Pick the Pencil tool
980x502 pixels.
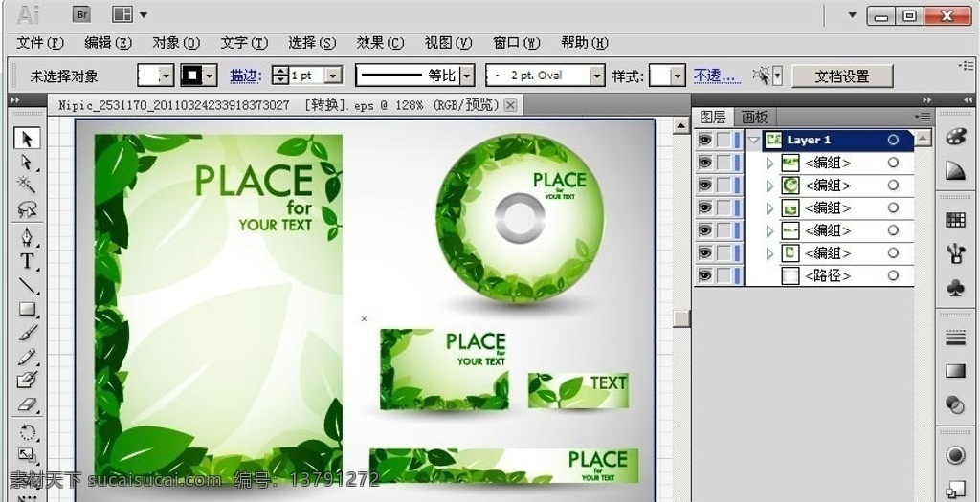click(x=27, y=357)
